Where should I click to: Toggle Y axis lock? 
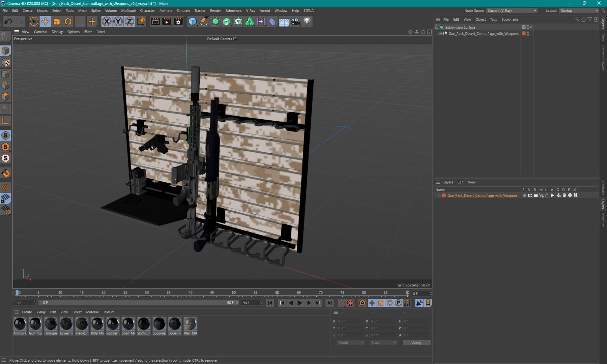[118, 22]
